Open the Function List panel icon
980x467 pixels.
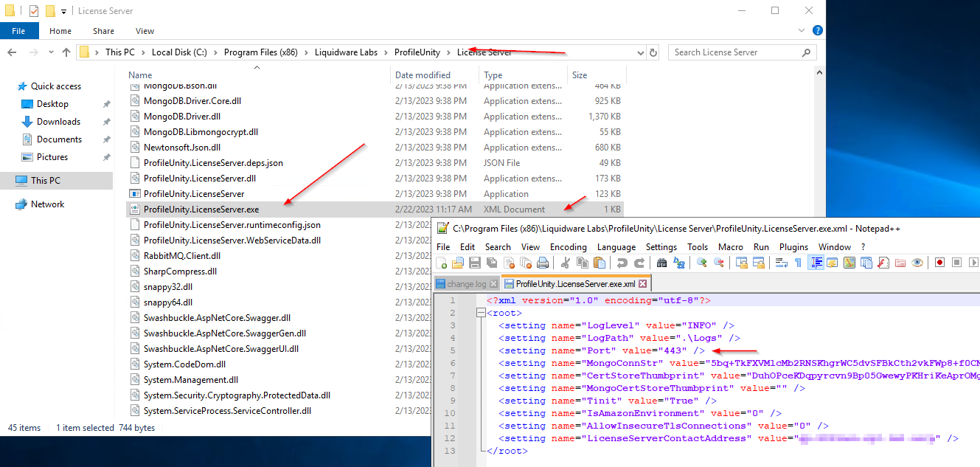[x=883, y=263]
